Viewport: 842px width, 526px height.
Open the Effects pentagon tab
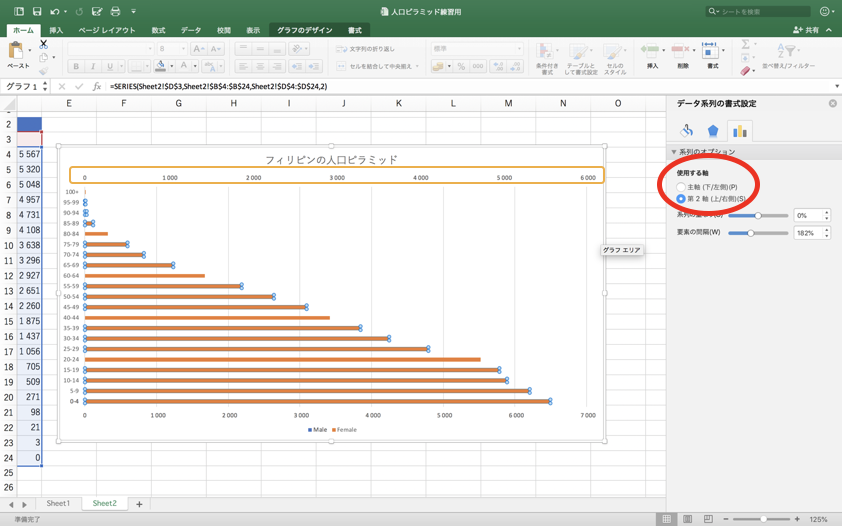coord(713,130)
